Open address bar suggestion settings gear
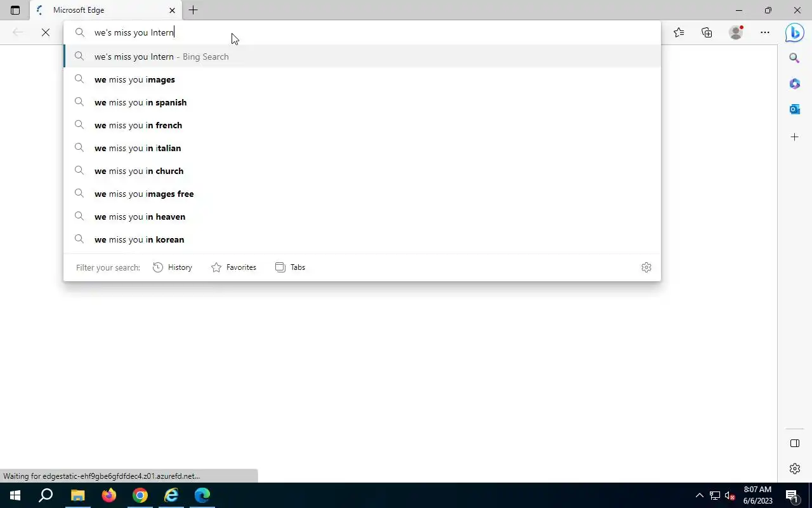812x508 pixels. tap(646, 267)
